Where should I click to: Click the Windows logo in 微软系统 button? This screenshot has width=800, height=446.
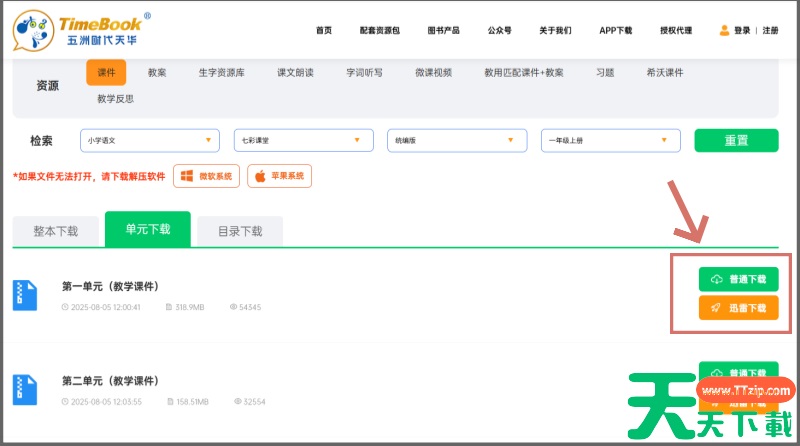[187, 176]
